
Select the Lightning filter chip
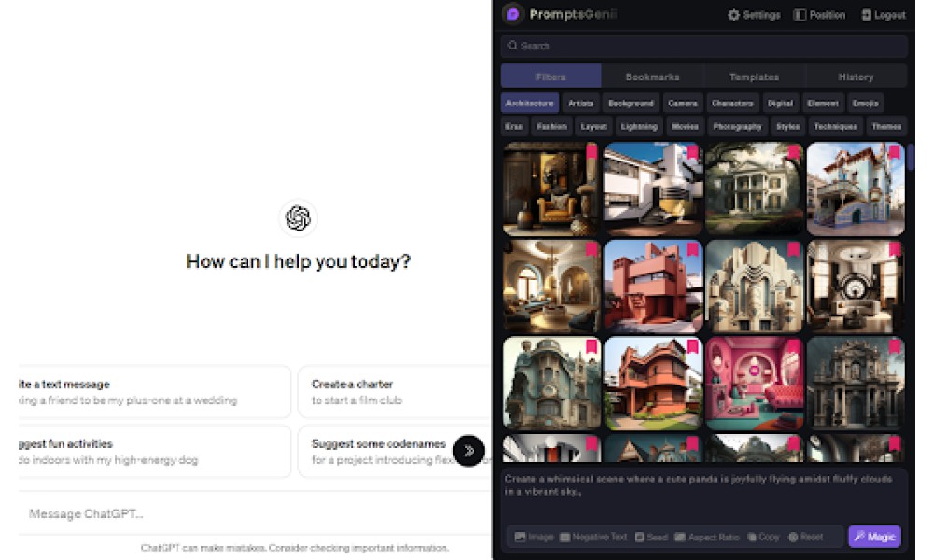tap(639, 126)
